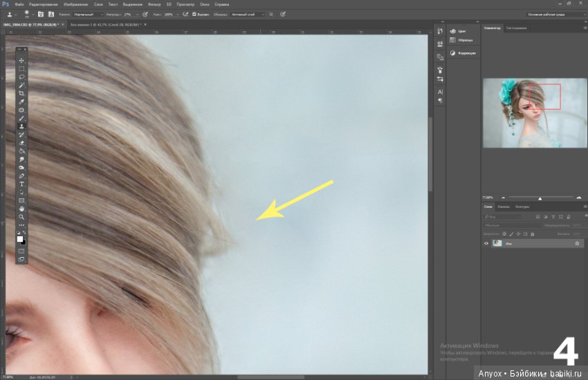
Task: Select the Clone Stamp tool in toolbox
Action: (21, 126)
